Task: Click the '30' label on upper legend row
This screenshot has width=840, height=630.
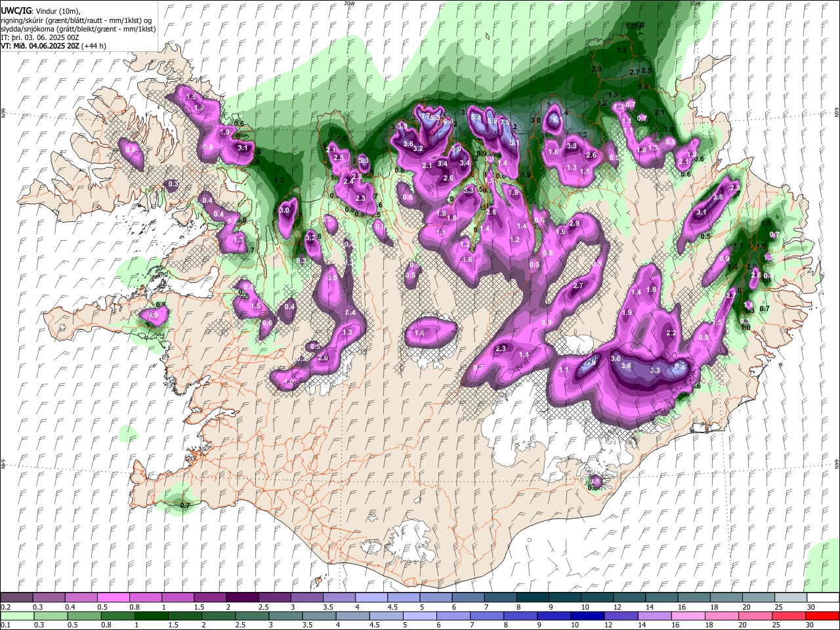Action: pyautogui.click(x=810, y=607)
